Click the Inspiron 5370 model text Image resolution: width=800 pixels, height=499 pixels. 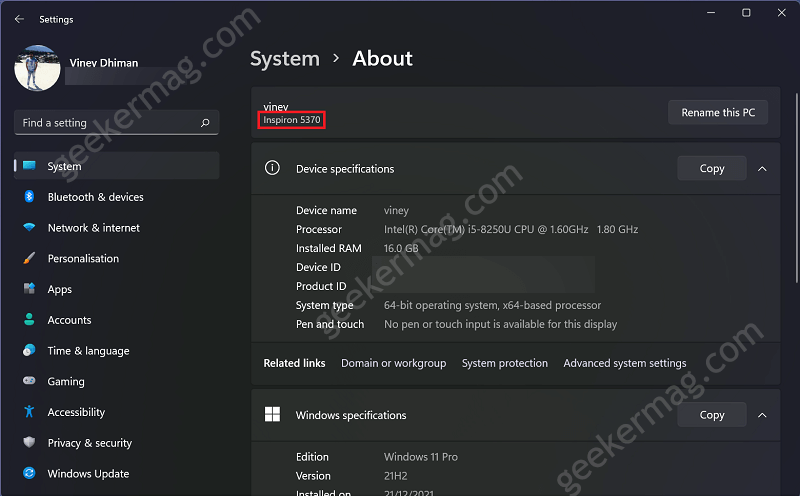point(292,120)
